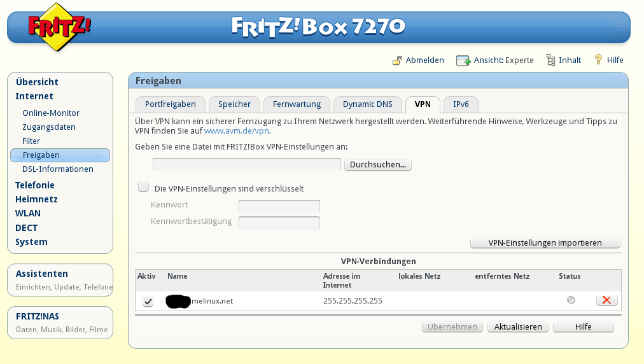This screenshot has height=364, width=644.
Task: Select Freigaben in the sidebar
Action: (60, 155)
